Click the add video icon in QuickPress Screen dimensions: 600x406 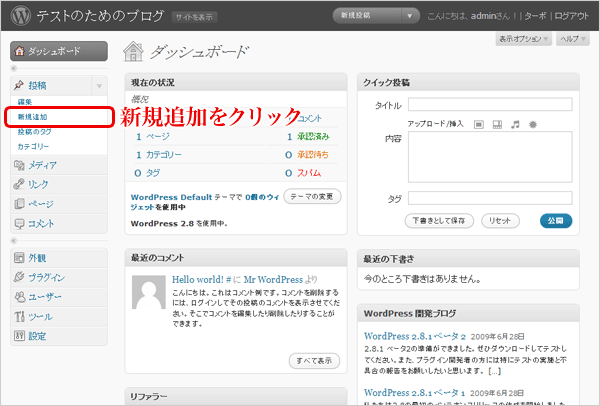coord(497,124)
